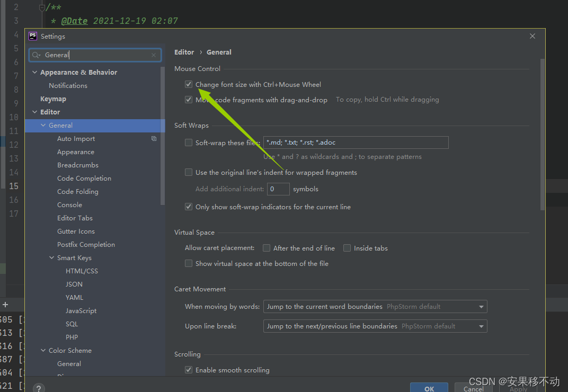Click the Cancel button

pyautogui.click(x=474, y=388)
